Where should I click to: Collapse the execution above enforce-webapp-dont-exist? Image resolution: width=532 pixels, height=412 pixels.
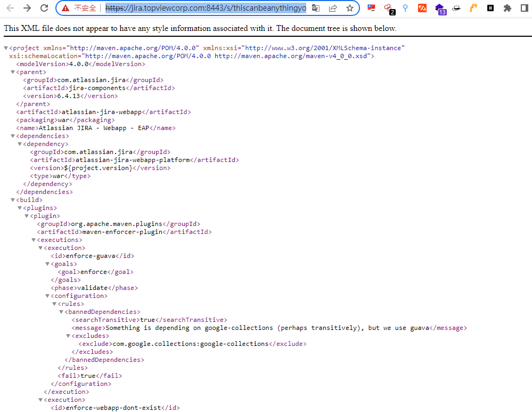tap(40, 400)
